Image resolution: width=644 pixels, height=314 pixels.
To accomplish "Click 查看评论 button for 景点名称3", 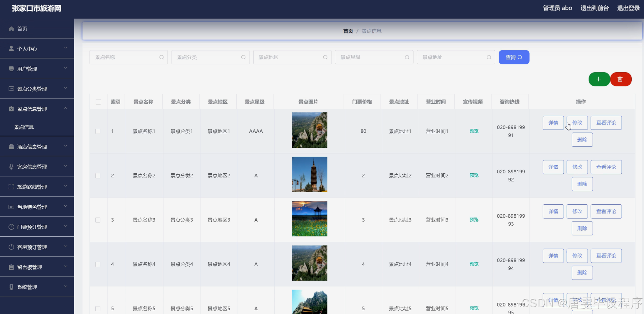I will (x=606, y=211).
